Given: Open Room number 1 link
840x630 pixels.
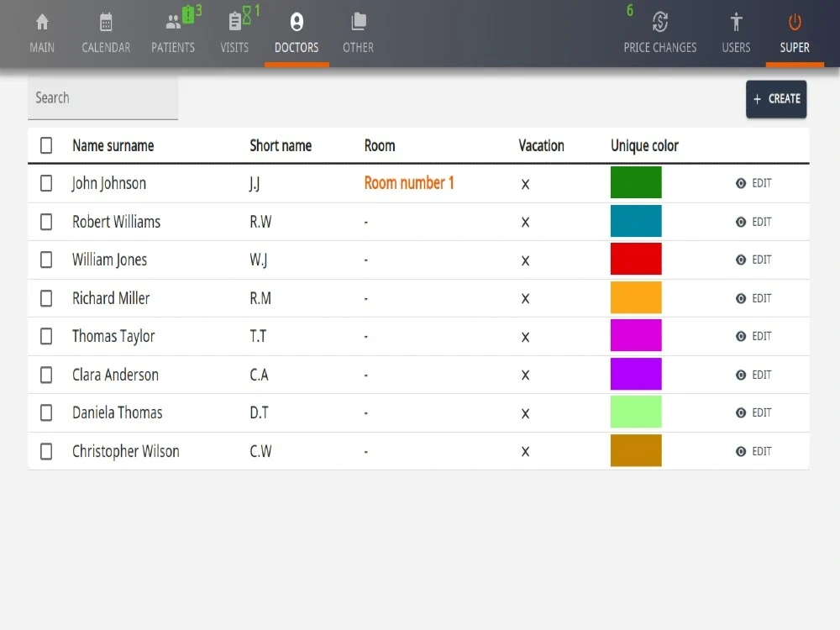Looking at the screenshot, I should [x=409, y=183].
